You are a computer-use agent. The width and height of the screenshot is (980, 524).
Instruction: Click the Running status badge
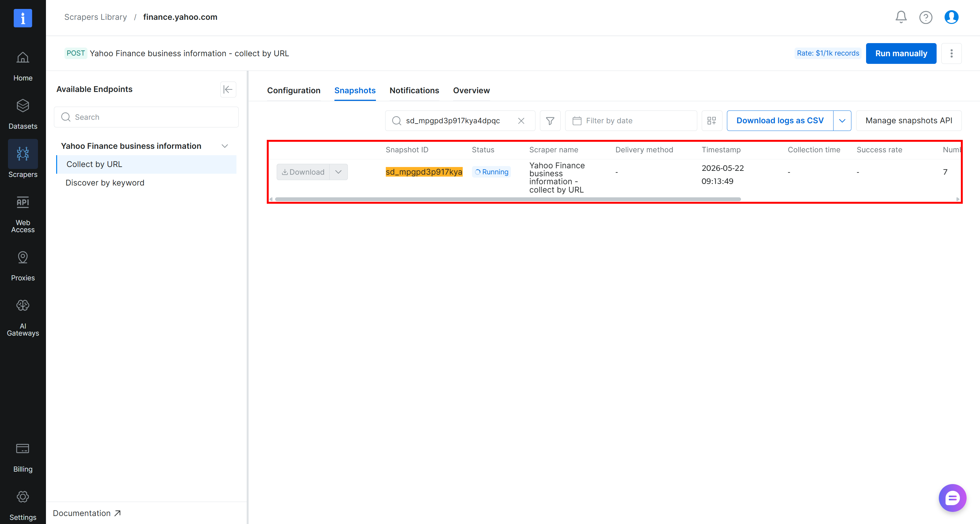(x=491, y=172)
